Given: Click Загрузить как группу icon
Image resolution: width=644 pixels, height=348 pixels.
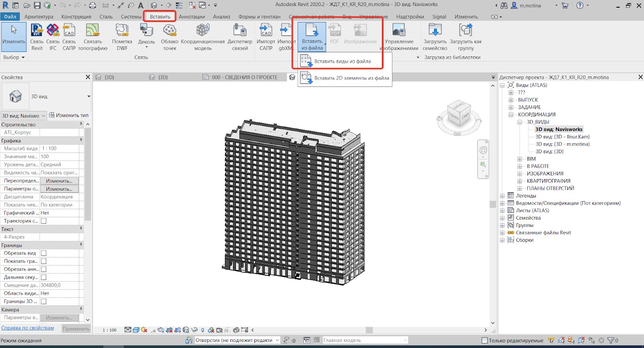Looking at the screenshot, I should point(466,31).
